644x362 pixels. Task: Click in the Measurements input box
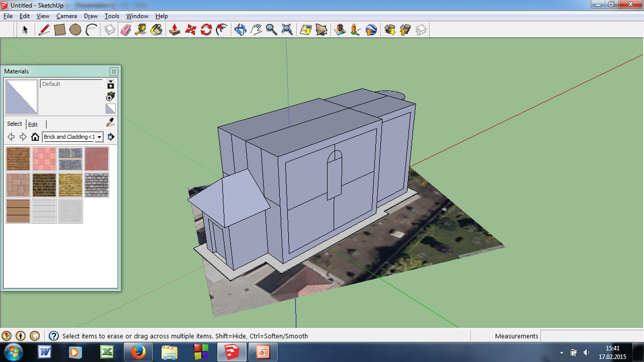(591, 336)
